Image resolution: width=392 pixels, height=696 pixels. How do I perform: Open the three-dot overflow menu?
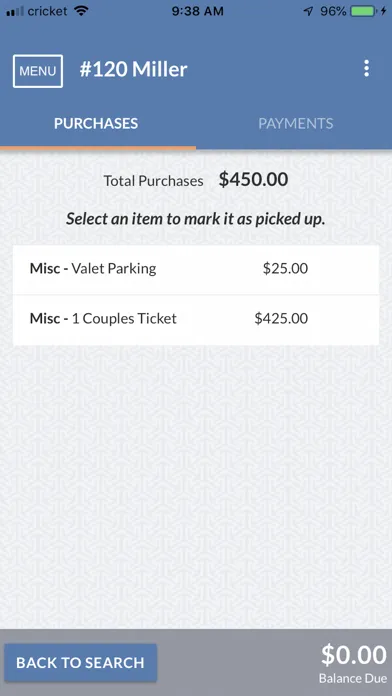coord(366,69)
